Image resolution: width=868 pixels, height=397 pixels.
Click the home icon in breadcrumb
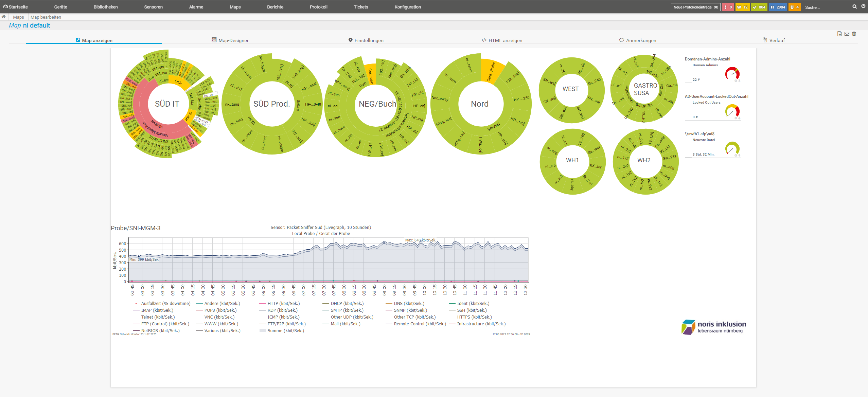pos(3,17)
